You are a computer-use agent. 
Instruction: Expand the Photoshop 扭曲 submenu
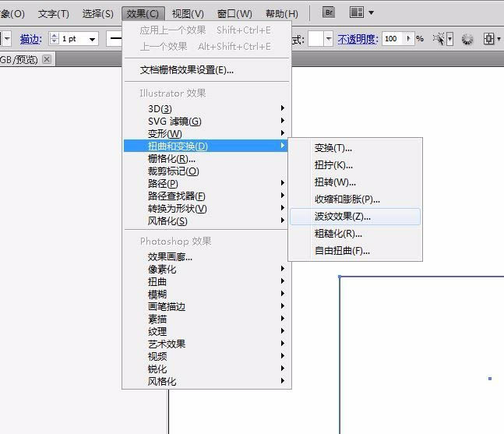[x=206, y=281]
